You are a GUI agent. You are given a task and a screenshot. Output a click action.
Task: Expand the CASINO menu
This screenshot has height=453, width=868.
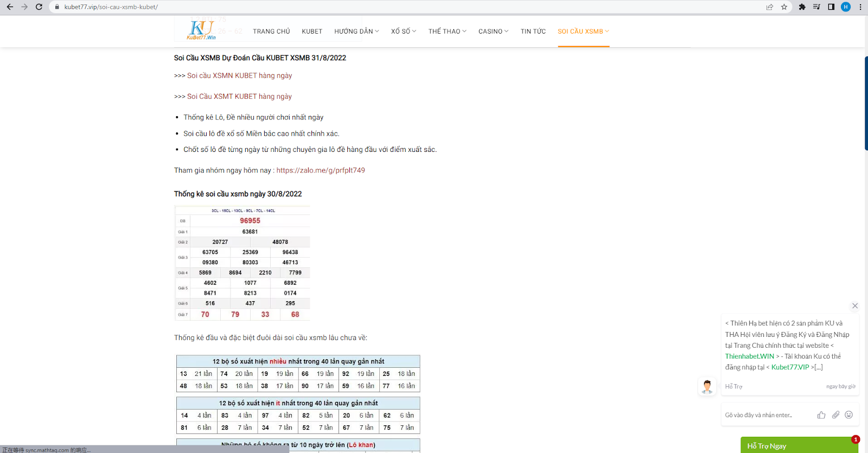[494, 31]
